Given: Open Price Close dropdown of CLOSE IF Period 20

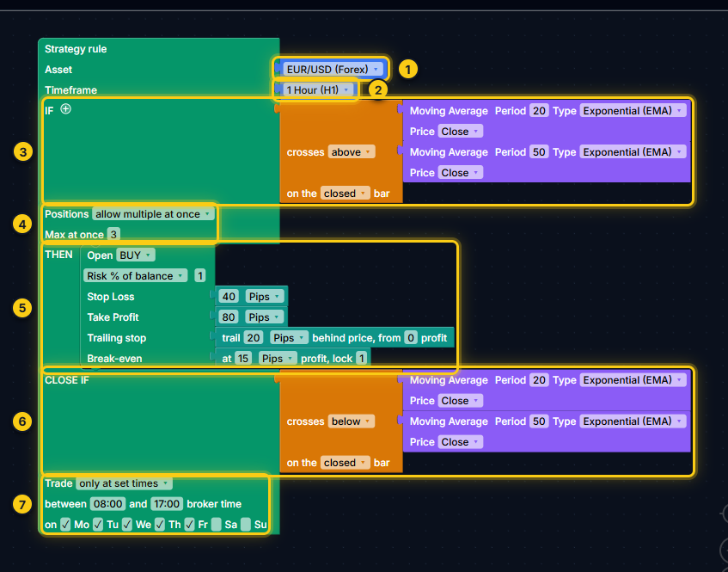Looking at the screenshot, I should click(460, 401).
